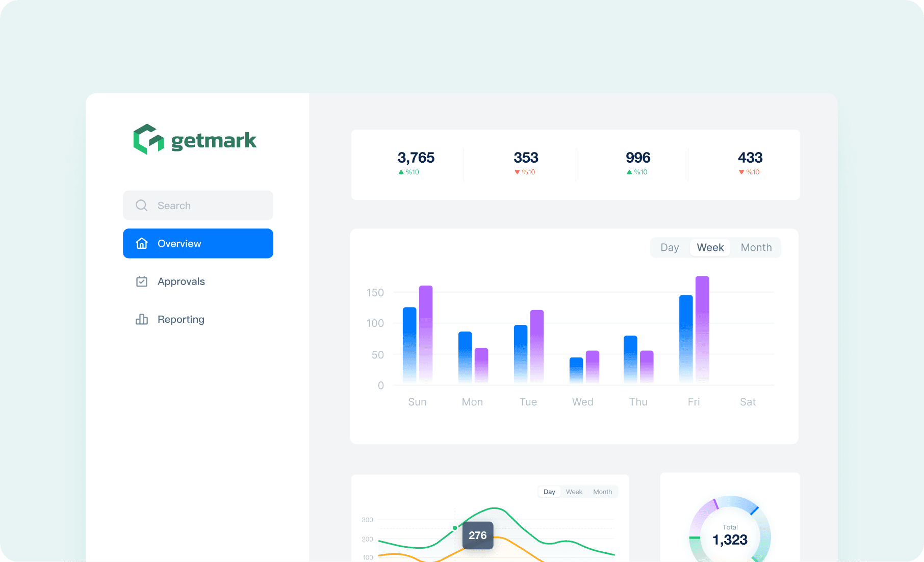
Task: Click the blue Tuesday bar
Action: click(x=521, y=354)
